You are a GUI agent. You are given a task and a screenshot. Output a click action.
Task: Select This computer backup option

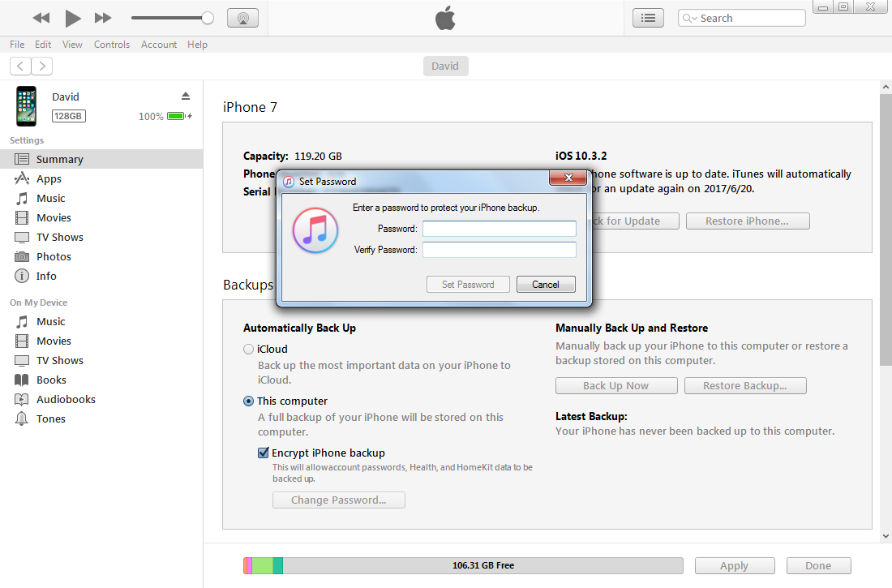coord(249,401)
